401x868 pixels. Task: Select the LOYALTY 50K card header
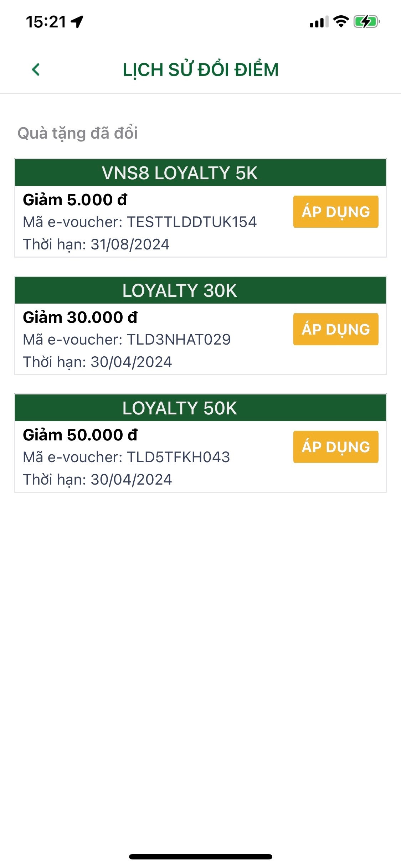coord(200,408)
